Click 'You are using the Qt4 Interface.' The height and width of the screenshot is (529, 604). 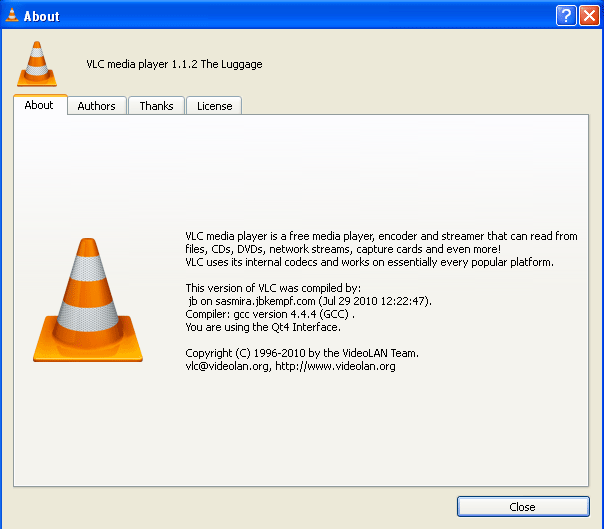263,327
